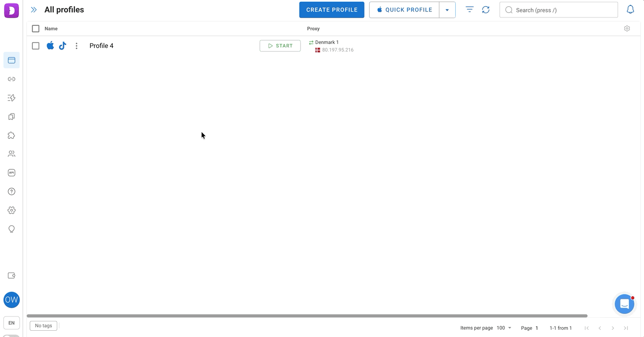Open the notifications bell

630,10
